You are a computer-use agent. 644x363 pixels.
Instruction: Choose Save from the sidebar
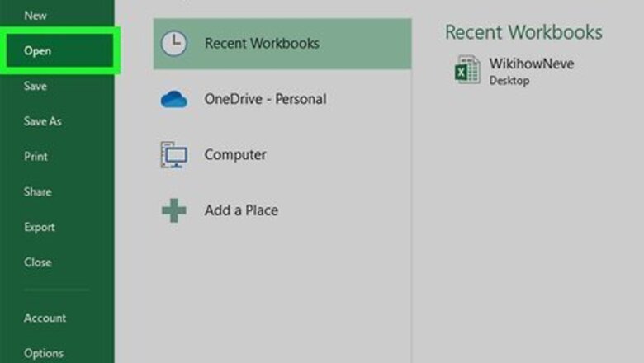36,86
